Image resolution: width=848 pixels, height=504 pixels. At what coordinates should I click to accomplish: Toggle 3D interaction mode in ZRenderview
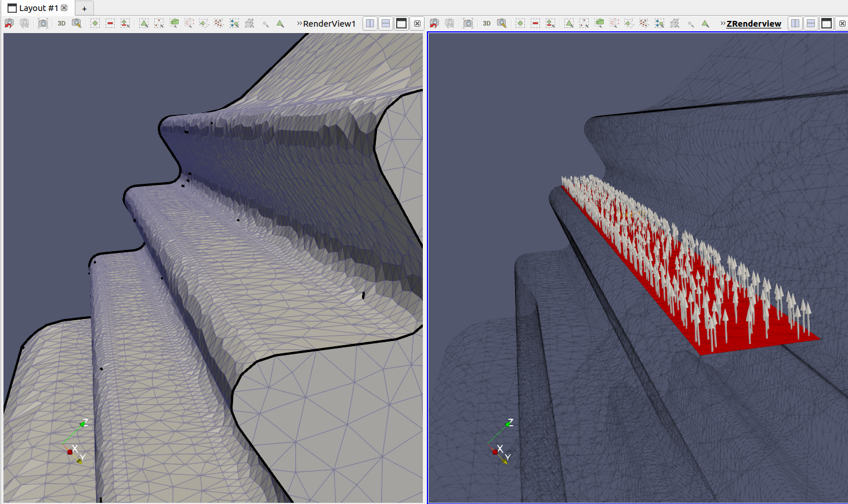click(487, 23)
